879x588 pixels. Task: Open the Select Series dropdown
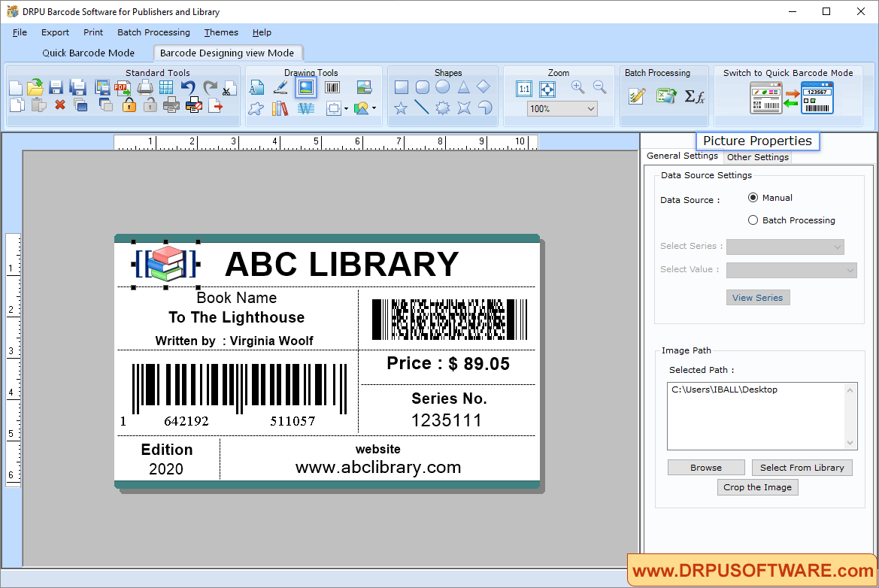pos(785,246)
